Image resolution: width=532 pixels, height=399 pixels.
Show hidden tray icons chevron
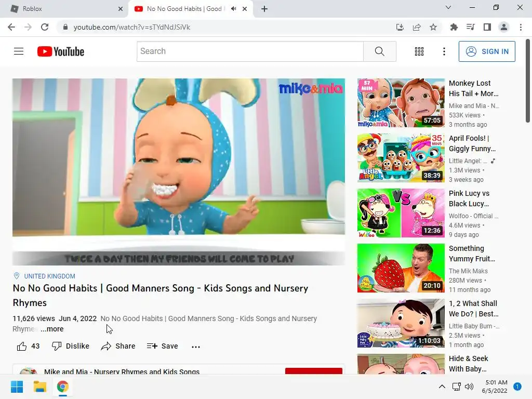click(x=442, y=387)
